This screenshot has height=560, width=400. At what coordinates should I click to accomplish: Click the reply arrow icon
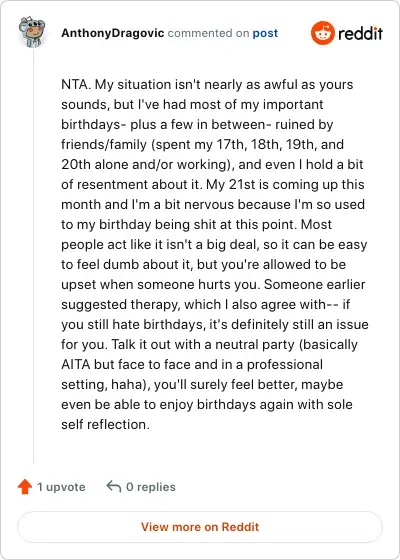point(114,486)
